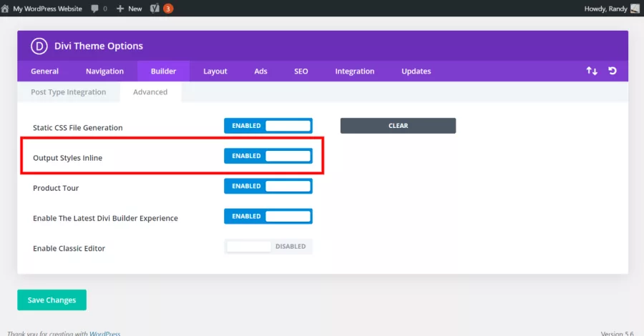
Task: Go to the SEO tab
Action: (301, 71)
